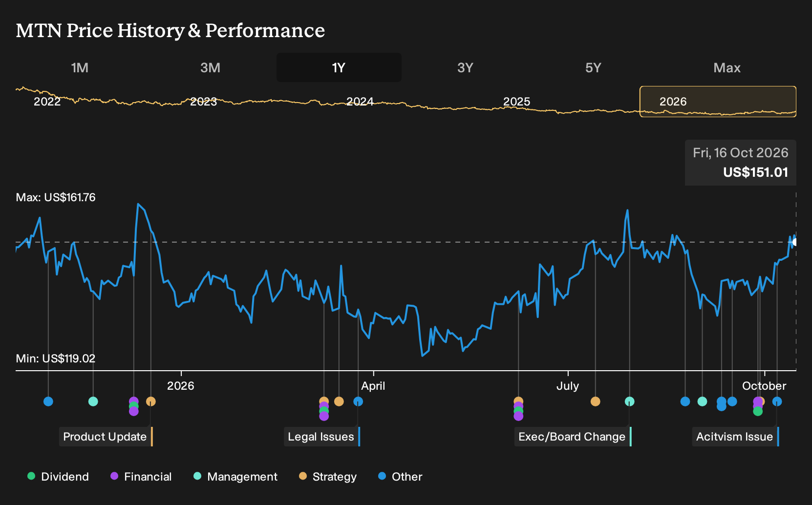Click the leftmost blue event dot below chart
Screen dimensions: 812x505
point(48,401)
